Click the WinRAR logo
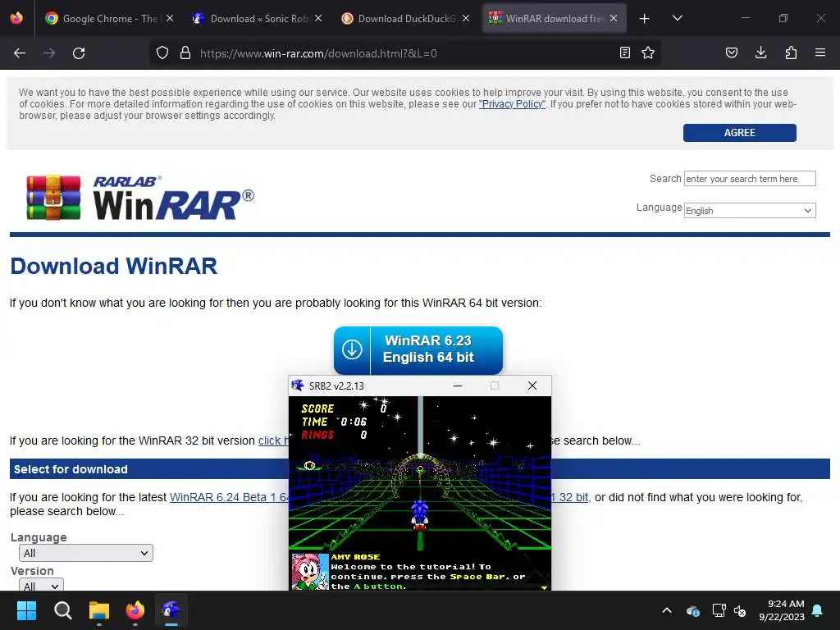This screenshot has width=840, height=630. click(140, 197)
